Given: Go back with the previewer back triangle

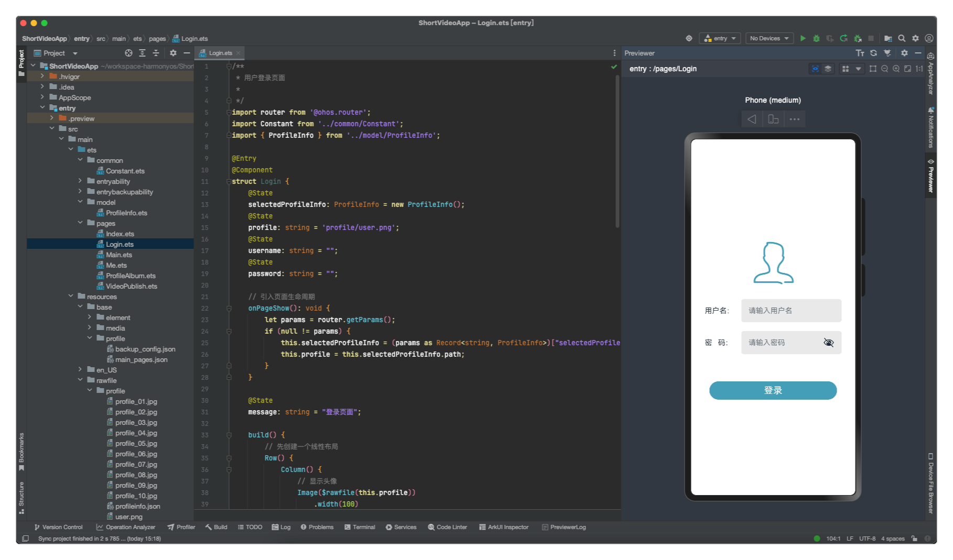Looking at the screenshot, I should (x=752, y=119).
